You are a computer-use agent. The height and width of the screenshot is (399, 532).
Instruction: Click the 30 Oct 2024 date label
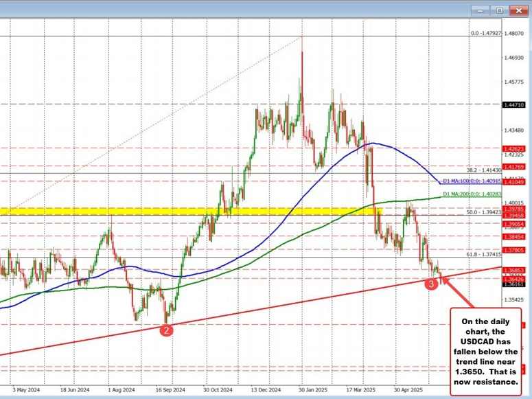pos(218,390)
